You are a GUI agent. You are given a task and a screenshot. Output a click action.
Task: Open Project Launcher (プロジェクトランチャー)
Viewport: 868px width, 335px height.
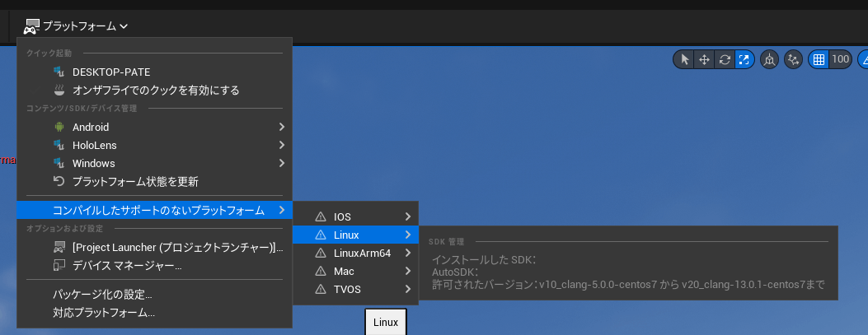click(x=154, y=248)
